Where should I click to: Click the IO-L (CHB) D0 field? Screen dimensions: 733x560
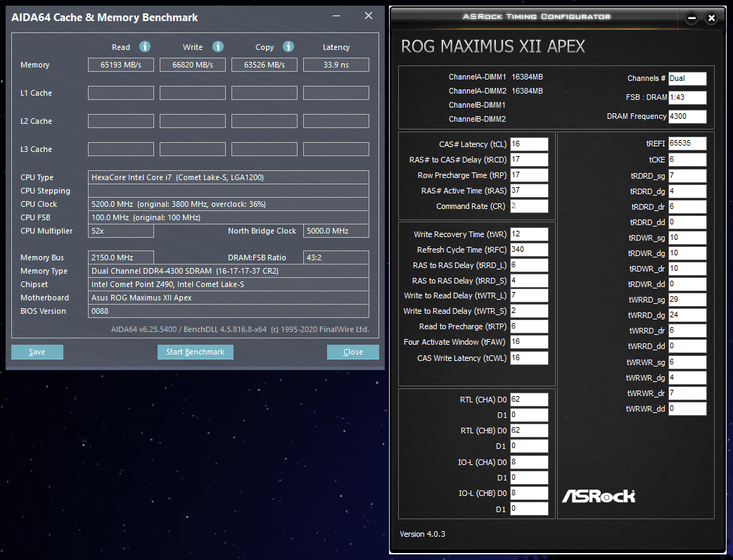click(x=529, y=492)
